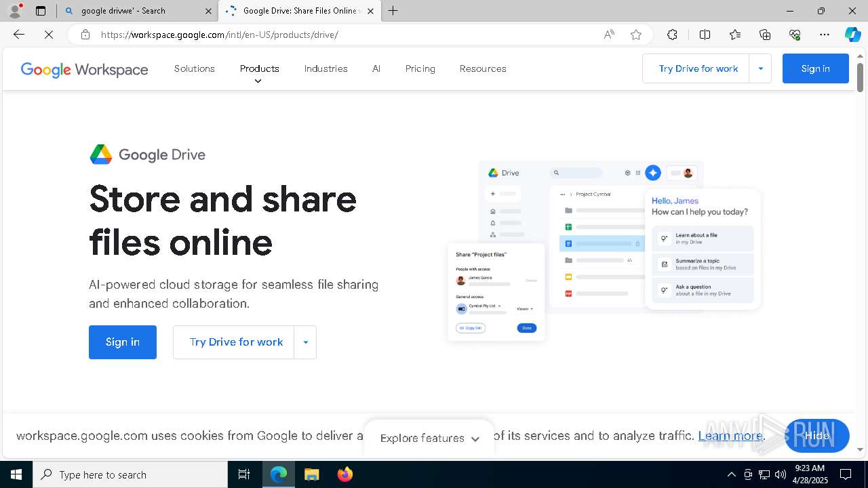The image size is (868, 488).
Task: Open Windows Start menu
Action: (x=16, y=474)
